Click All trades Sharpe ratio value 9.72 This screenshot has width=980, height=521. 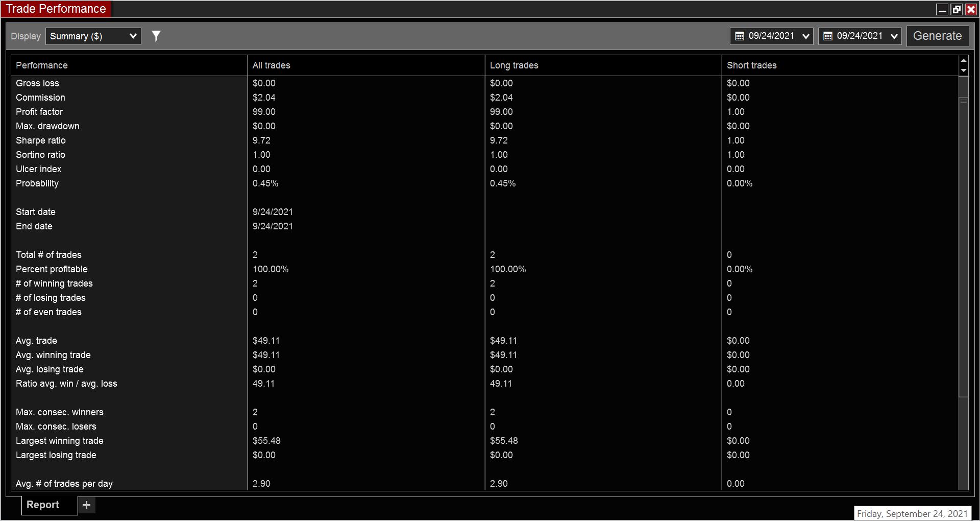261,140
